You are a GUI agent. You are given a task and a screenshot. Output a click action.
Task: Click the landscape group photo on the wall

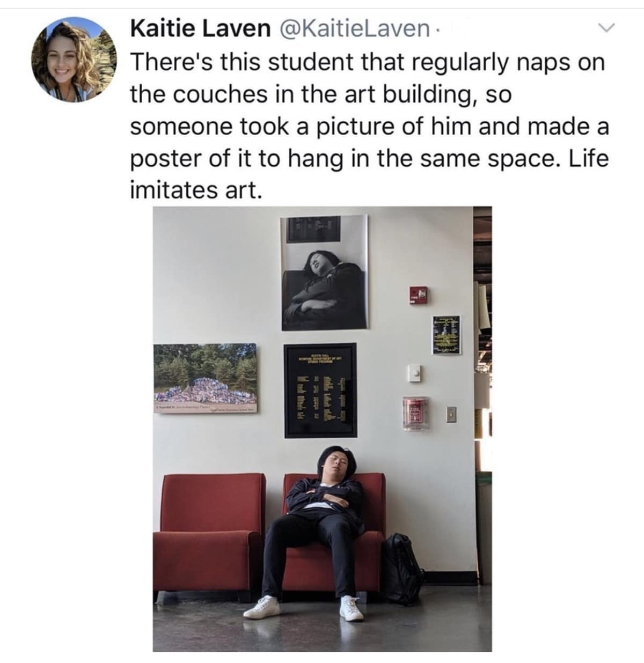(205, 378)
